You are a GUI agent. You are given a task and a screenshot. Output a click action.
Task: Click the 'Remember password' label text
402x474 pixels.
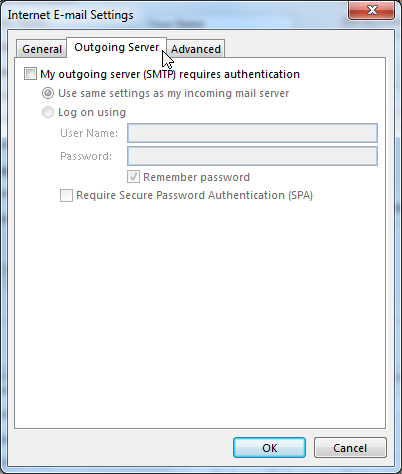pyautogui.click(x=196, y=177)
